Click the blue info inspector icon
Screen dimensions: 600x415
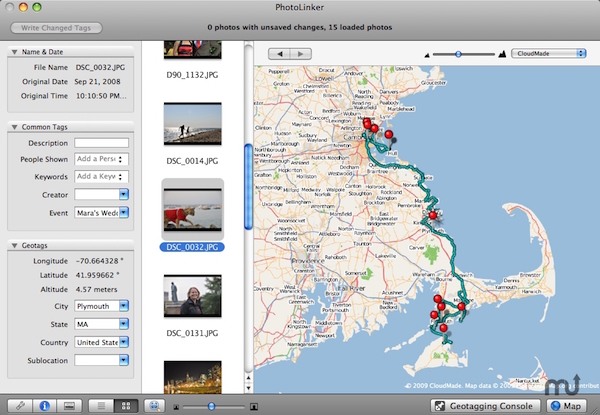tap(45, 406)
